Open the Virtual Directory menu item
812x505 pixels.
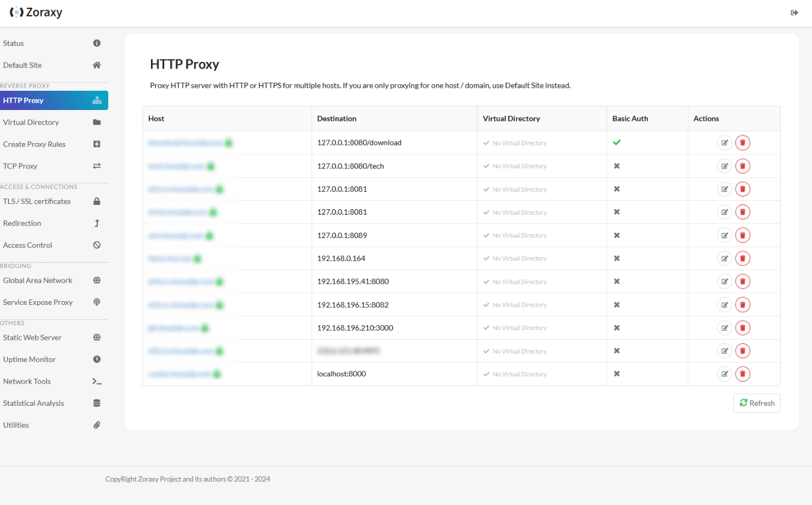[31, 122]
